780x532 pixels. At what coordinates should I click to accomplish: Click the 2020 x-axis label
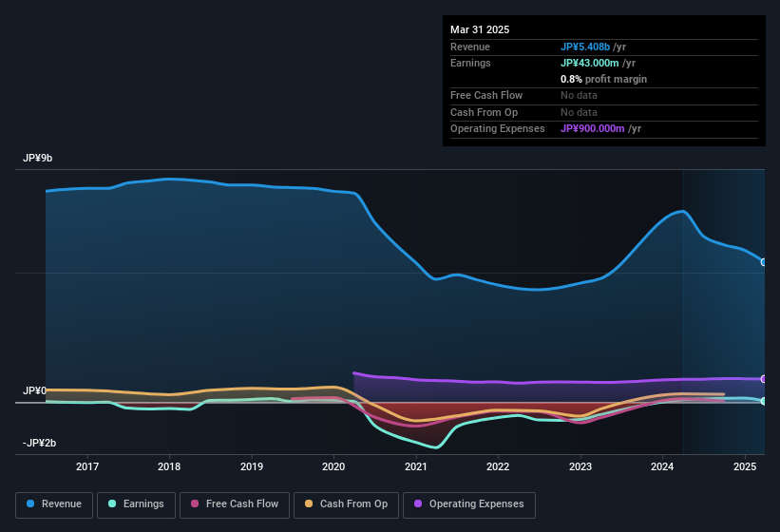tap(333, 466)
